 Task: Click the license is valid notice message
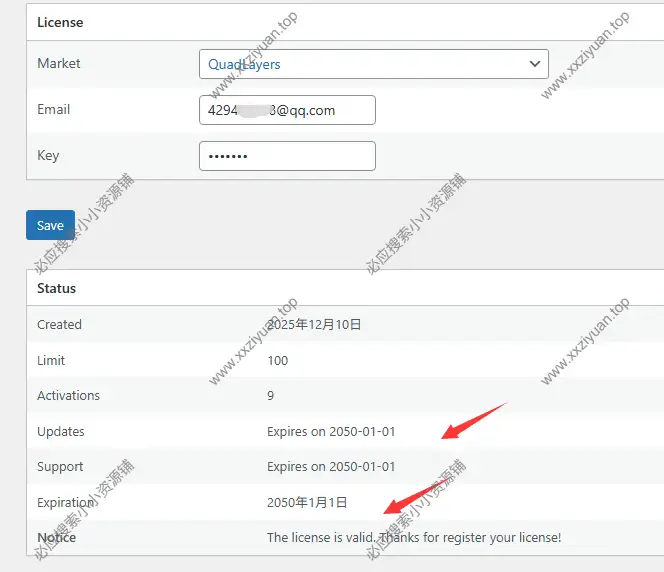[414, 538]
